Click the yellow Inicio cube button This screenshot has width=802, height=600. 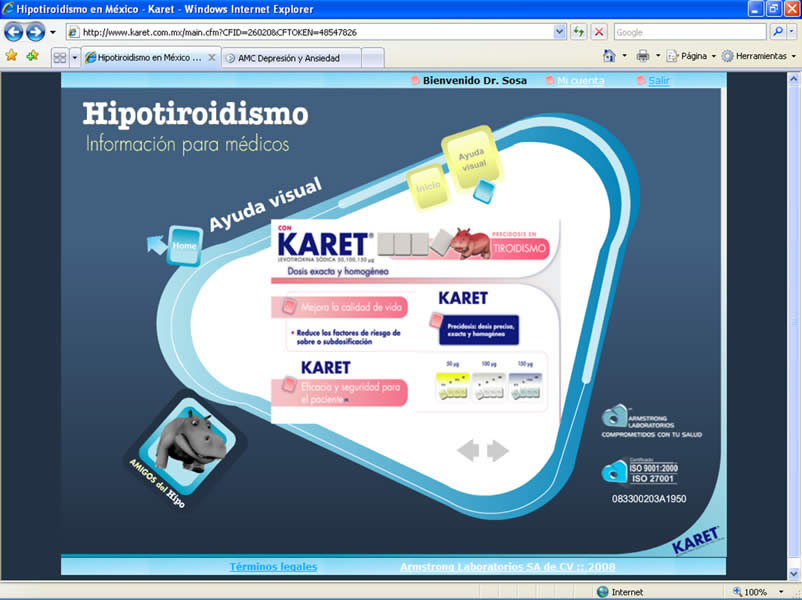click(x=428, y=187)
